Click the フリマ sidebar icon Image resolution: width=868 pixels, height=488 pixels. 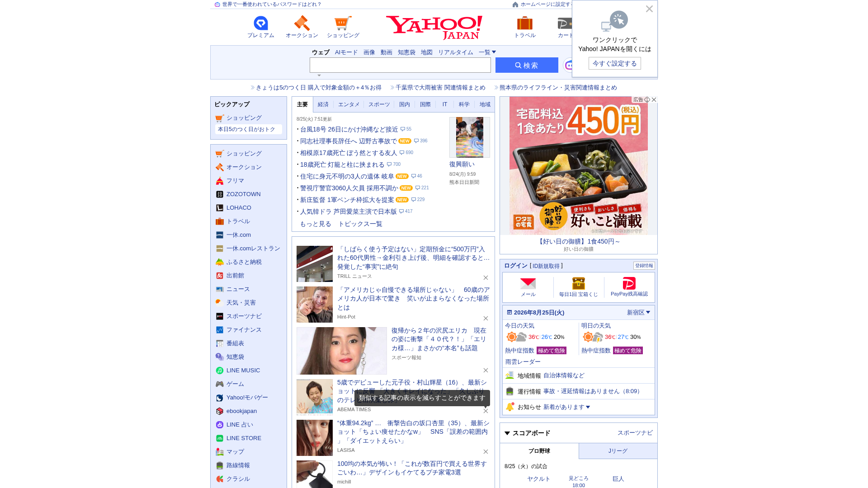pos(220,181)
